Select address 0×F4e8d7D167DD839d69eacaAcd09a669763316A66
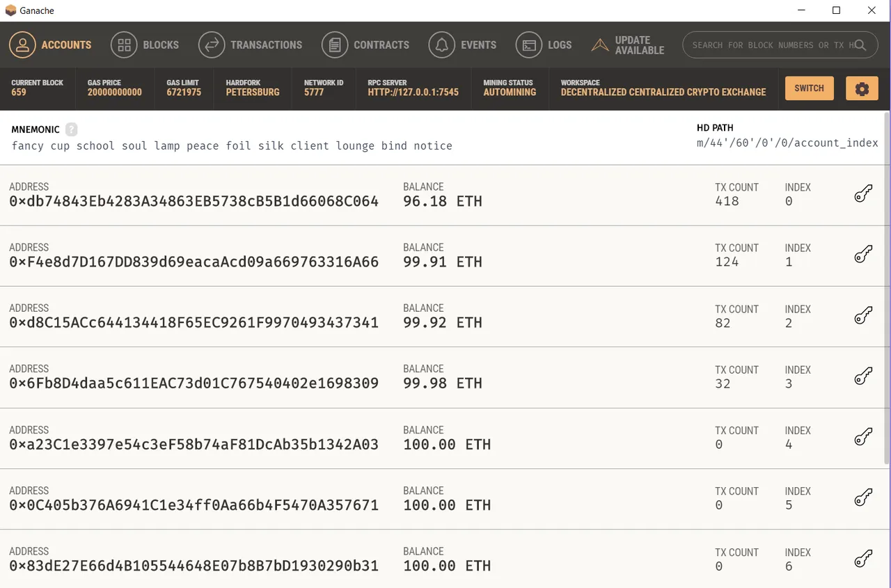The width and height of the screenshot is (891, 588). coord(194,262)
